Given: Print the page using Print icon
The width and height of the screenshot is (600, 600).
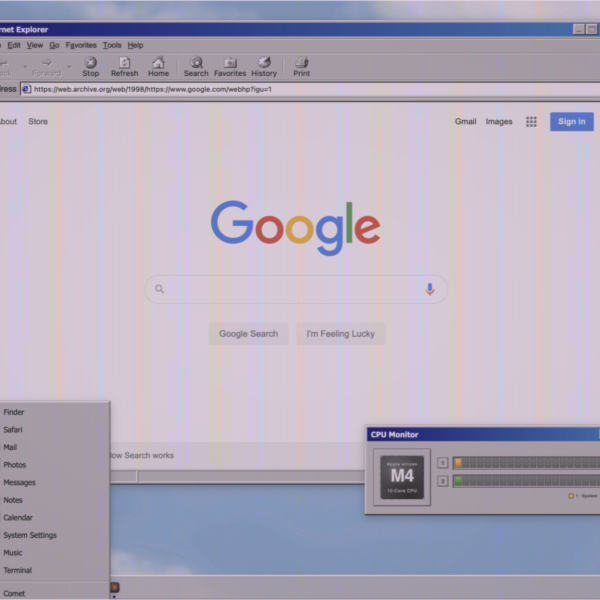Looking at the screenshot, I should coord(302,67).
